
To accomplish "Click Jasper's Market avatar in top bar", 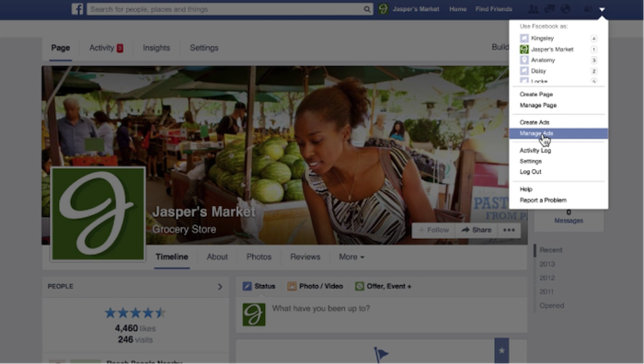I will (384, 9).
